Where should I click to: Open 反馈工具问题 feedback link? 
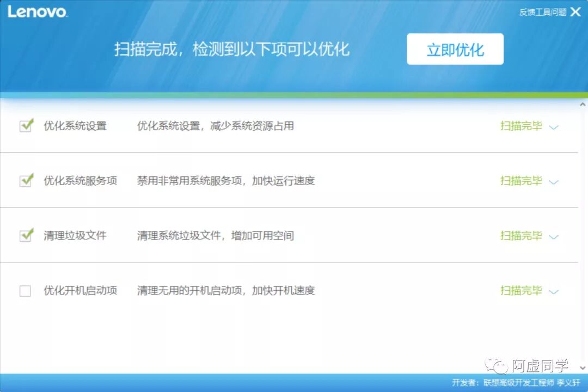[x=543, y=13]
